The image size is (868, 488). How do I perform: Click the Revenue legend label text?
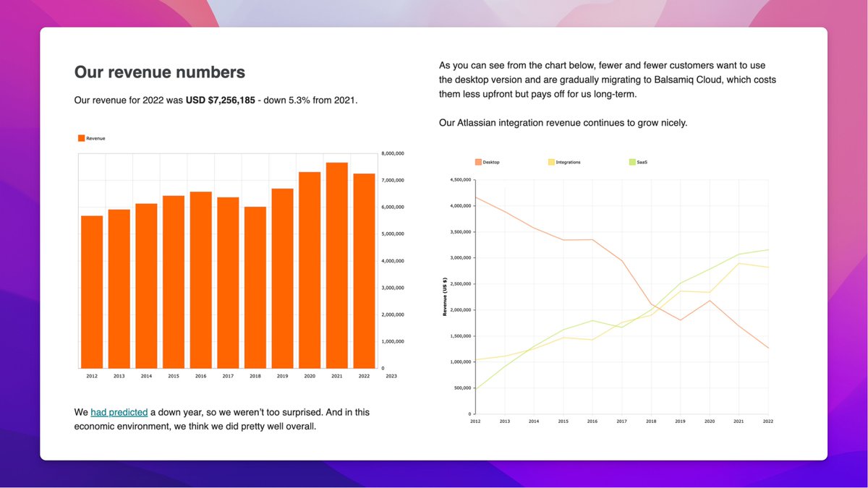95,138
